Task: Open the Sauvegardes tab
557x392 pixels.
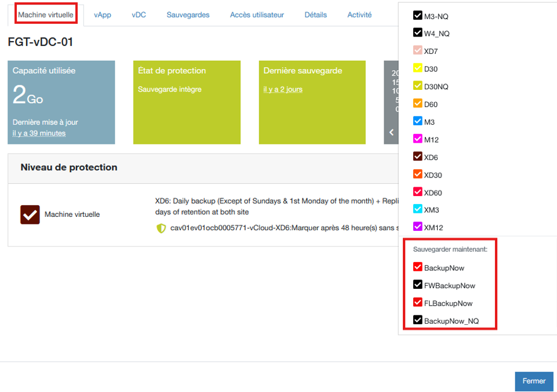Action: [x=188, y=15]
